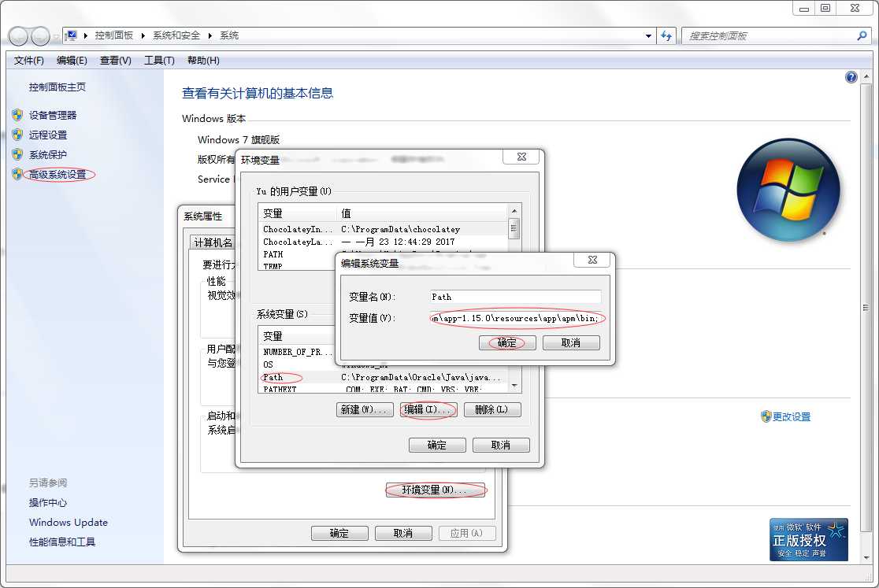Open the 查看(V) menu
Screen dimensions: 879x588
click(116, 60)
